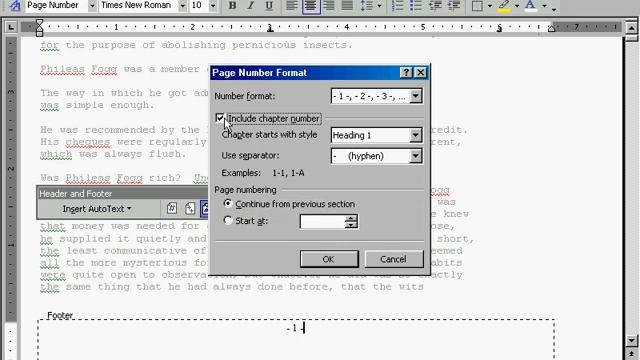This screenshot has width=640, height=360.
Task: Open the Insert AutoText menu
Action: (x=97, y=209)
